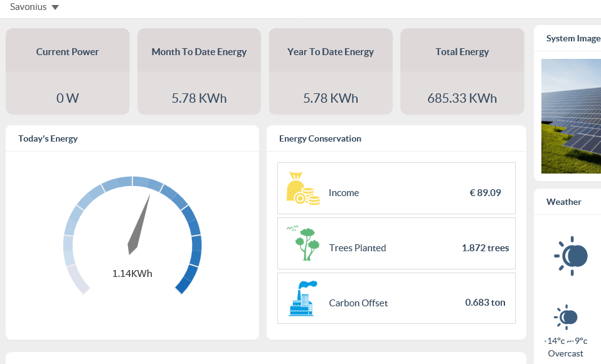Click the System Image panel title
601x364 pixels.
click(x=573, y=39)
